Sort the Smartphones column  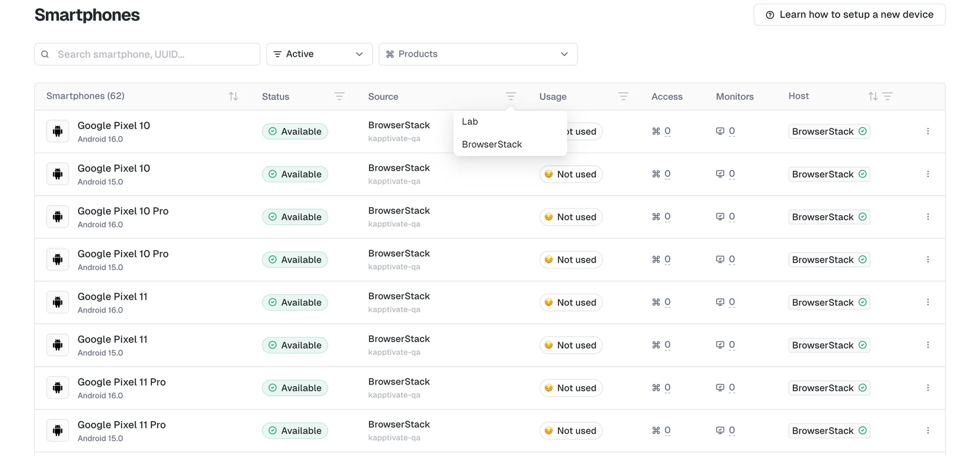pos(233,96)
